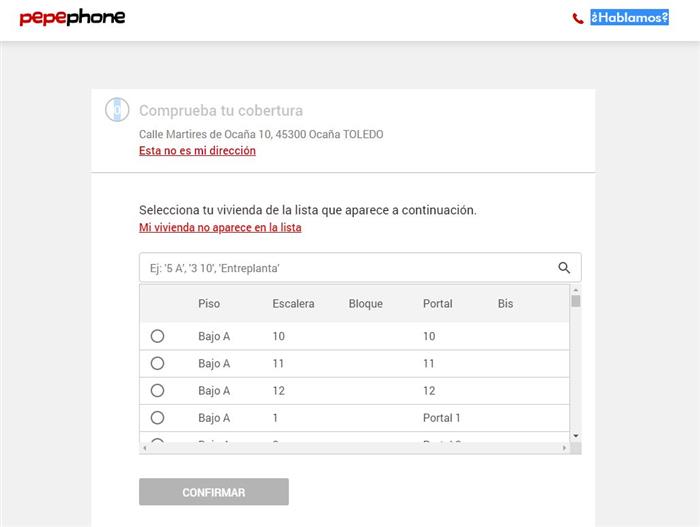Click the coverage step icon
The image size is (700, 527).
[x=117, y=110]
